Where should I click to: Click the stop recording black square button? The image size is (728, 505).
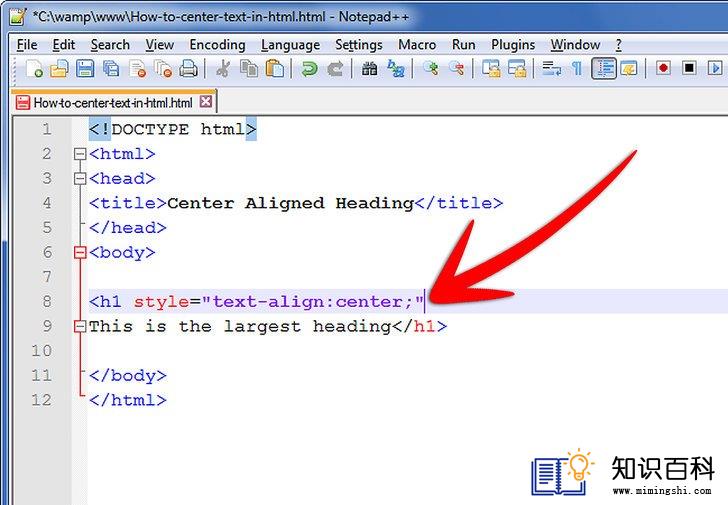(689, 68)
